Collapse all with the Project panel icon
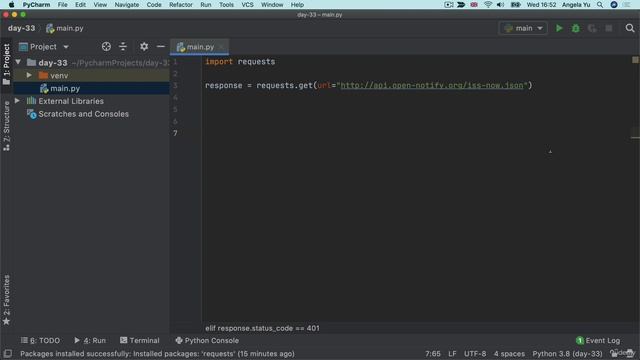The image size is (640, 360). tap(123, 47)
